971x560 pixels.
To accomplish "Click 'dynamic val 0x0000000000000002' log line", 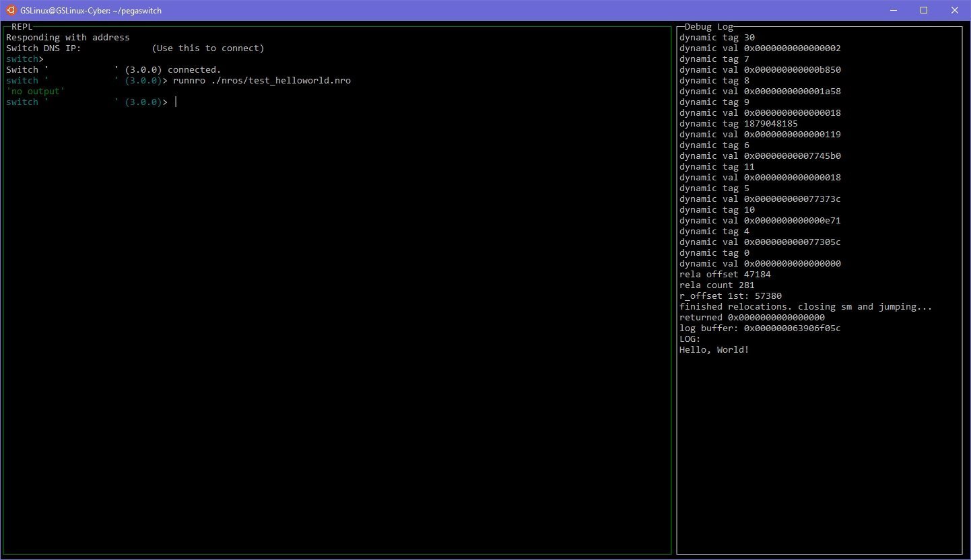I will click(x=760, y=48).
